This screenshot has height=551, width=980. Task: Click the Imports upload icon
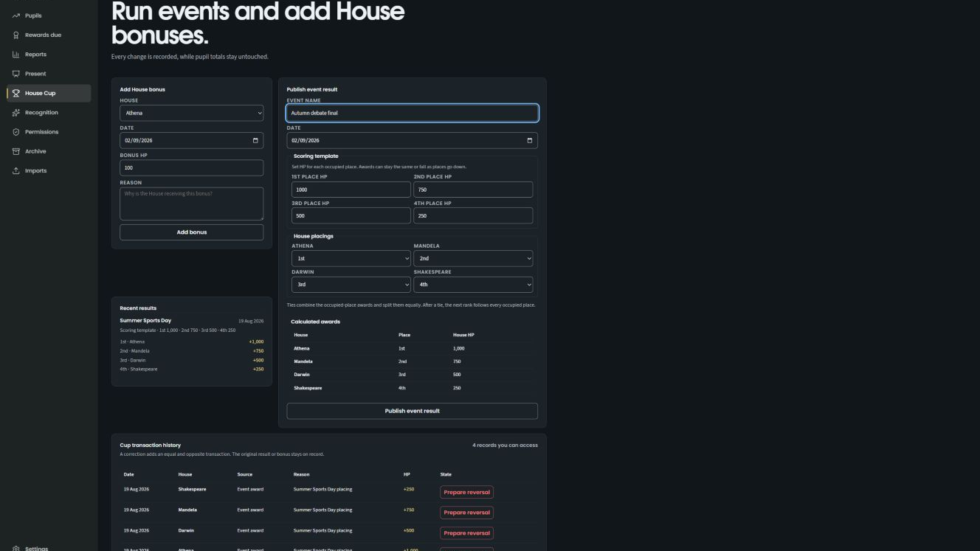pos(16,170)
